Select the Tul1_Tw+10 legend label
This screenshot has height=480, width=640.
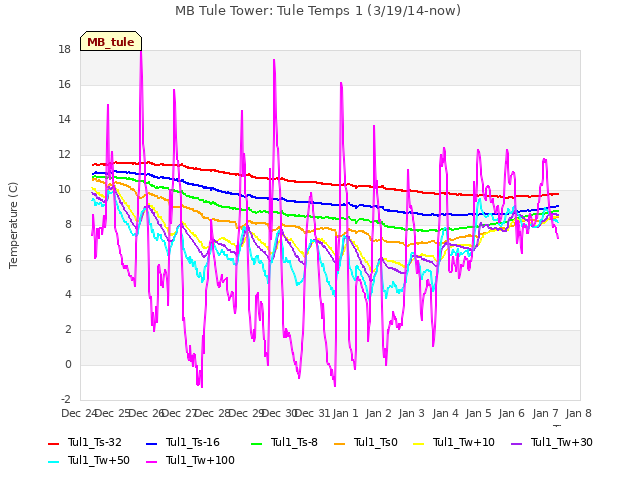point(464,443)
